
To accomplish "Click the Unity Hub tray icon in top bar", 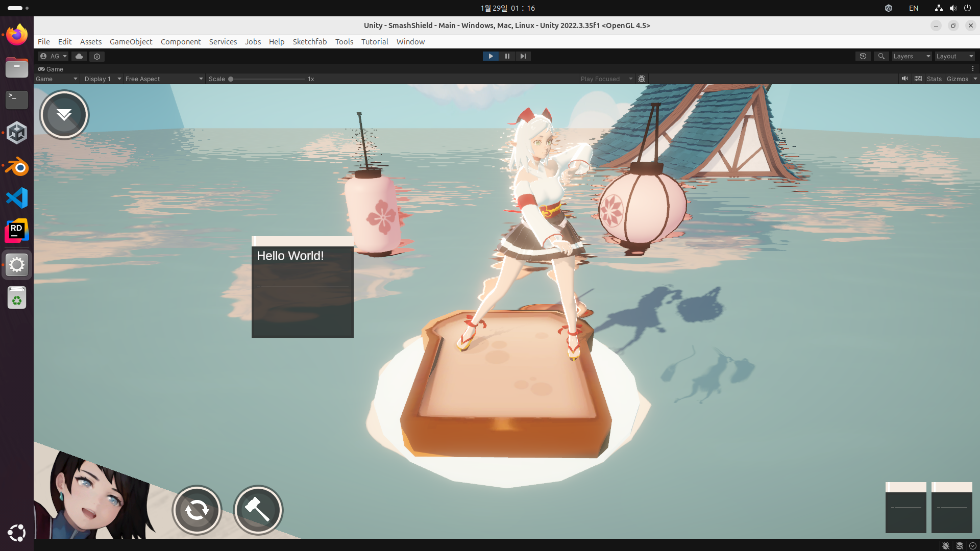I will point(889,8).
